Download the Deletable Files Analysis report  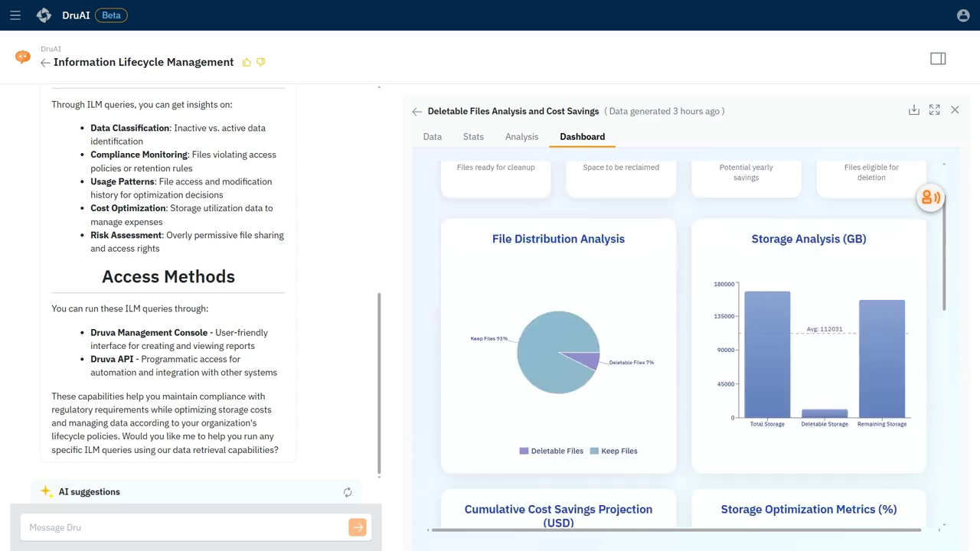(914, 110)
